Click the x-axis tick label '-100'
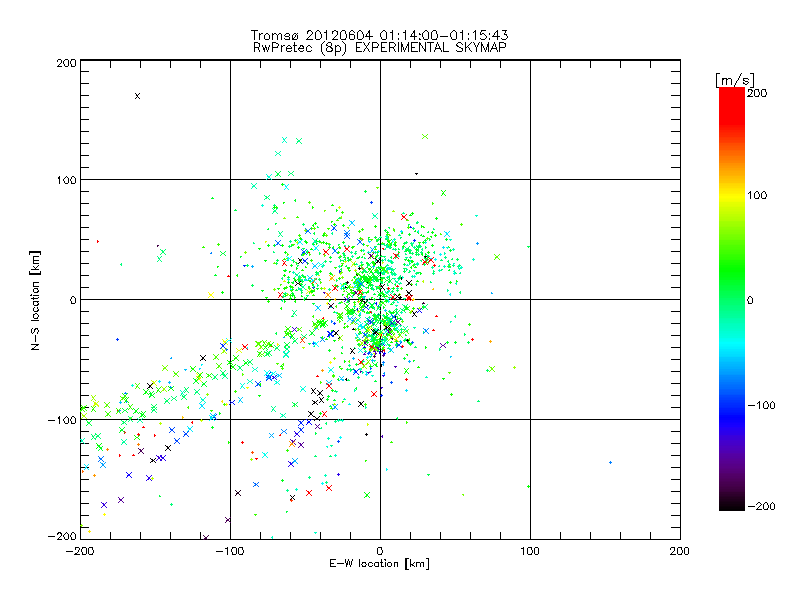Image resolution: width=800 pixels, height=600 pixels. click(x=230, y=551)
